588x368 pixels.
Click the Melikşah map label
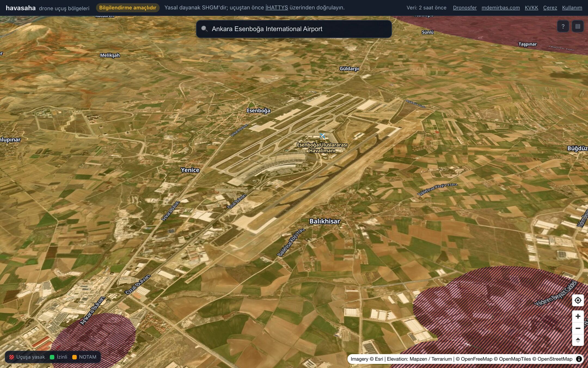tap(110, 55)
